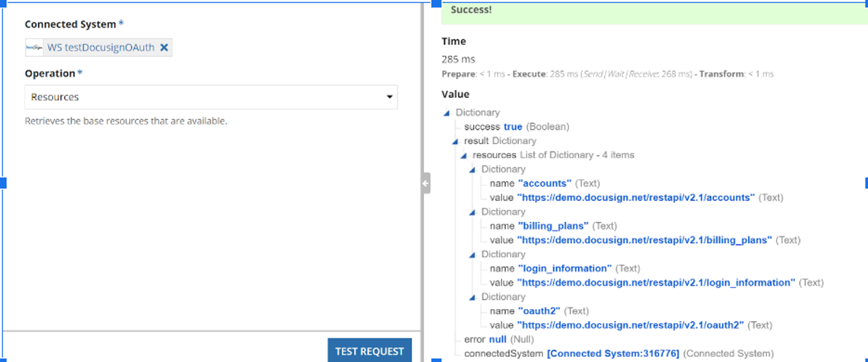868x362 pixels.
Task: Select the name "login_information" value
Action: pos(565,268)
